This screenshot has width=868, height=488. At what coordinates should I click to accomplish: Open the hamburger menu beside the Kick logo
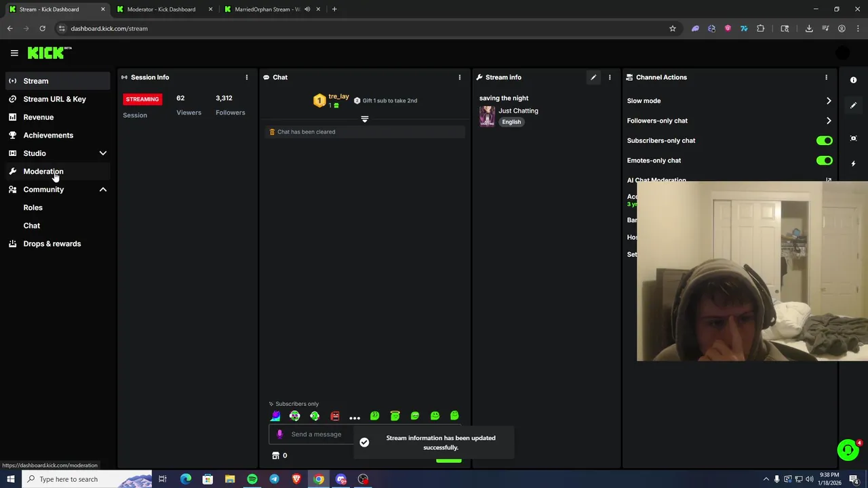pos(14,53)
